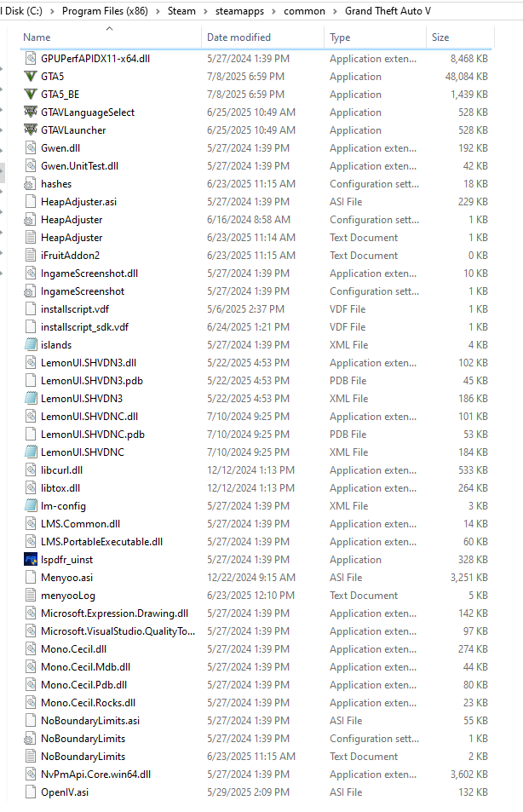Screen dimensions: 523x812
Task: Click the lspdfr_uinst application icon
Action: 31,560
